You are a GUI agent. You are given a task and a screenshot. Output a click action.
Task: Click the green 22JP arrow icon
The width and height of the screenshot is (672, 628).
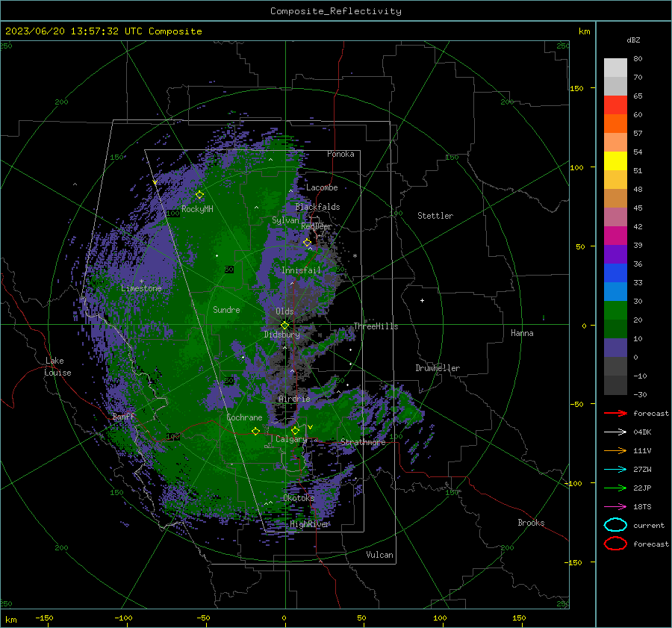[x=615, y=488]
